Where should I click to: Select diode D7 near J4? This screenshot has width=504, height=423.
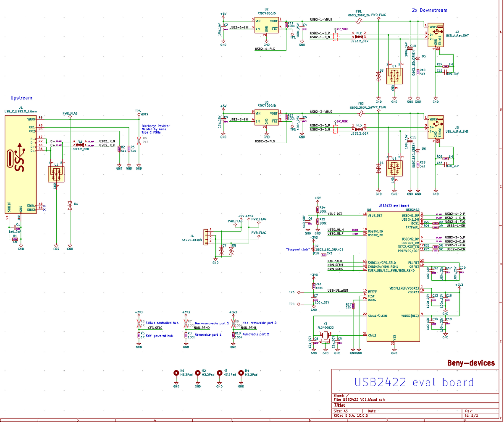click(x=221, y=251)
